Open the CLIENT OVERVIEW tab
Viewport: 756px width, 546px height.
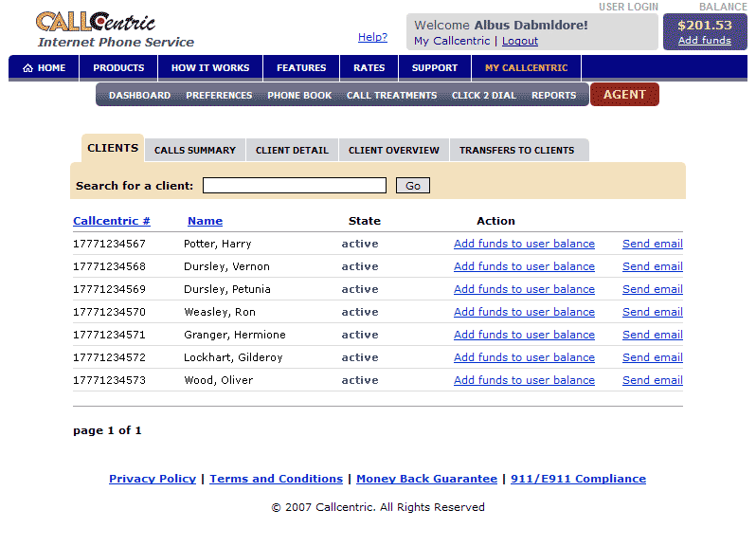tap(394, 151)
